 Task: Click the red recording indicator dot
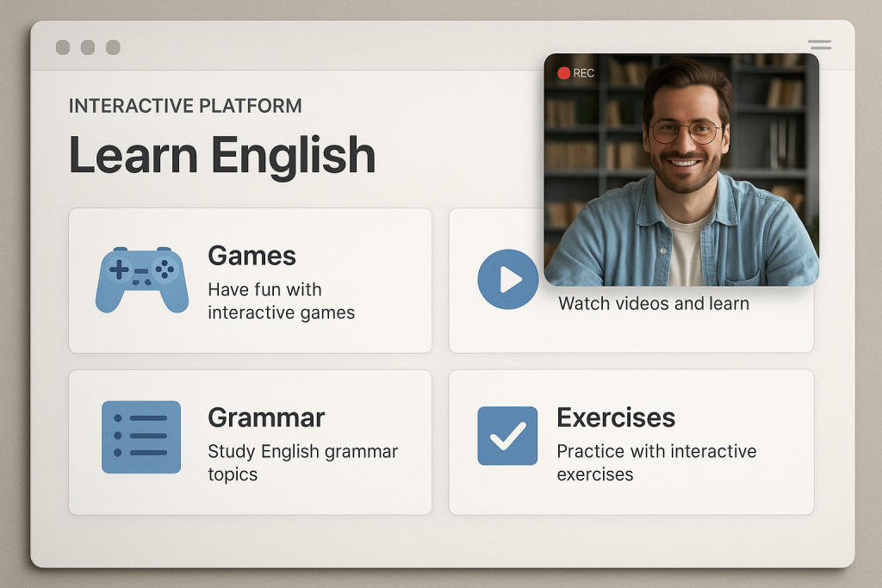(x=564, y=73)
